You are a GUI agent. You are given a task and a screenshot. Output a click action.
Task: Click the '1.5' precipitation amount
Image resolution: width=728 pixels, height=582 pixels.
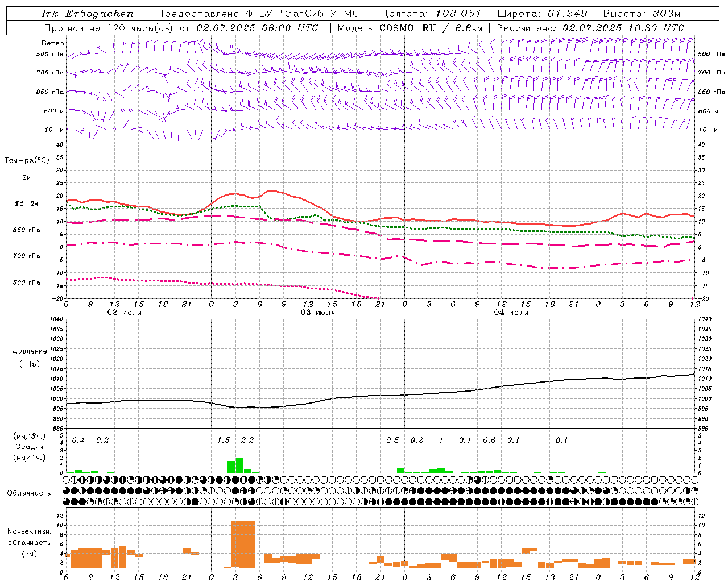[224, 440]
